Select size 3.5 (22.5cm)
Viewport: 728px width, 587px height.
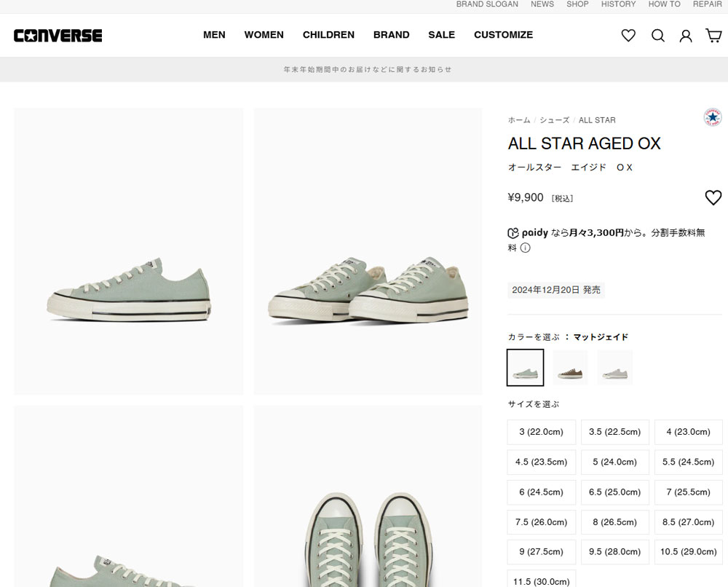point(614,432)
